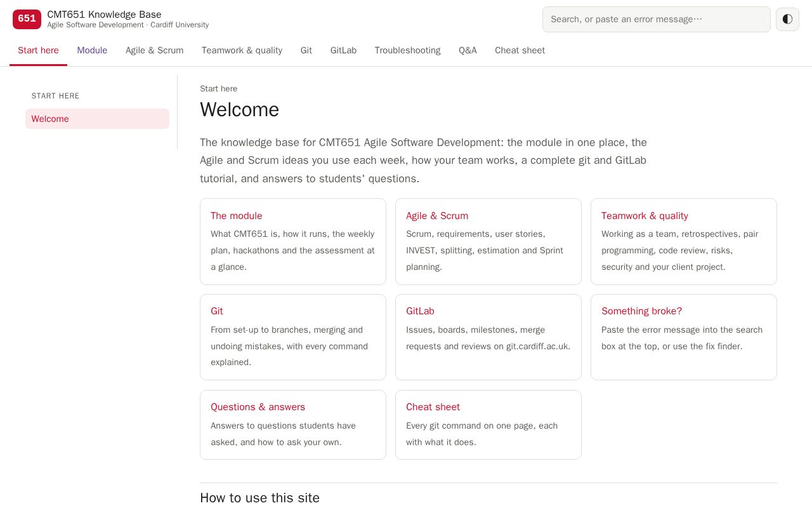Click the red 651 logo badge

27,19
